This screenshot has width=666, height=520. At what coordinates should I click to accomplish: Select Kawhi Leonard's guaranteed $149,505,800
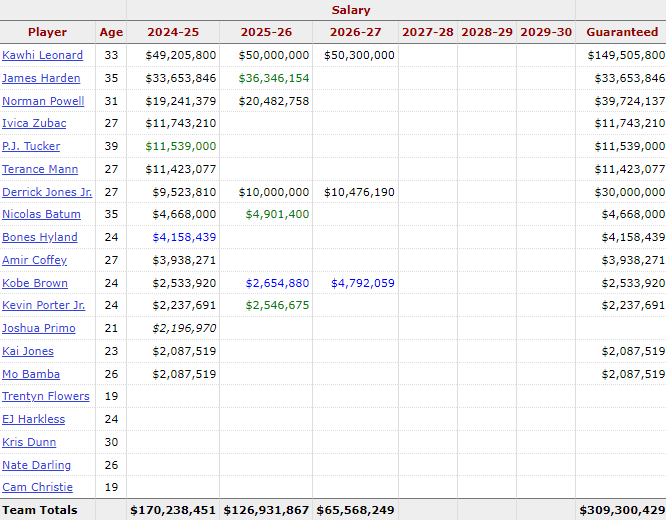pos(626,55)
